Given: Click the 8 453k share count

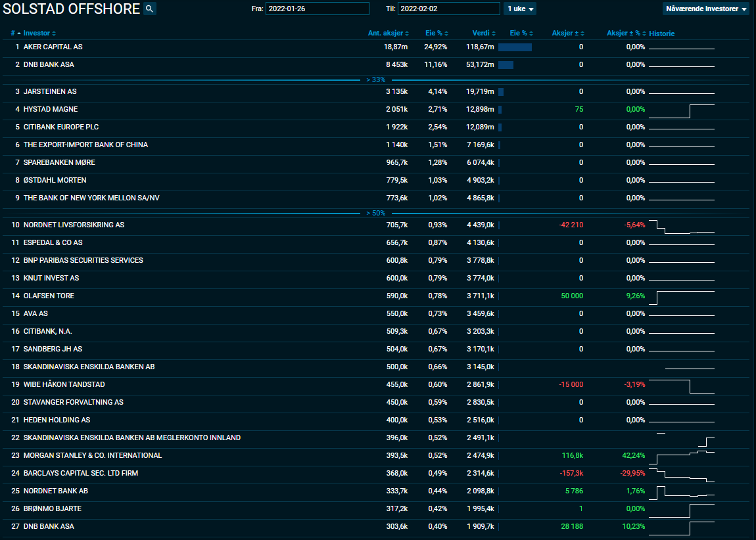Looking at the screenshot, I should pos(397,65).
